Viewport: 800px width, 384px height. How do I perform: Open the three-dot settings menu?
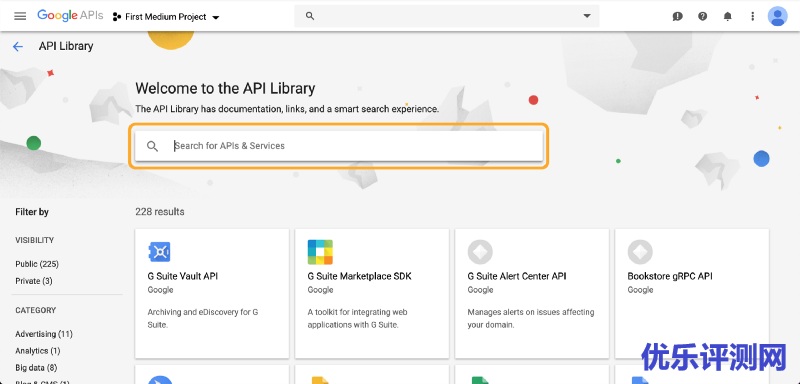point(753,16)
